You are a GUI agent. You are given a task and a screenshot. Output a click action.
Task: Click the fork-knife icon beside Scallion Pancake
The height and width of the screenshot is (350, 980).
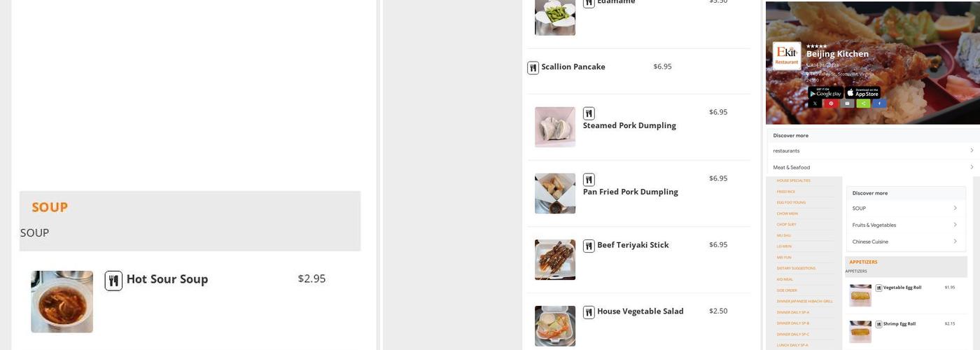(x=533, y=68)
